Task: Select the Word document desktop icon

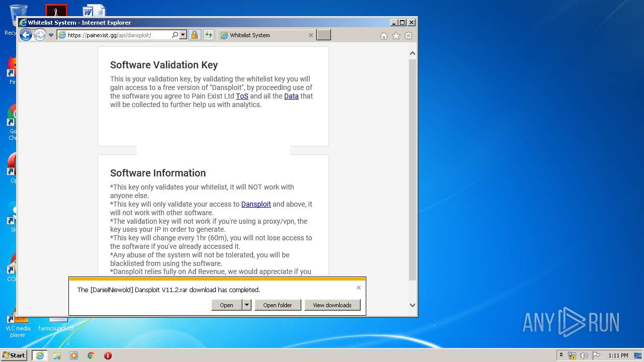Action: 94,10
